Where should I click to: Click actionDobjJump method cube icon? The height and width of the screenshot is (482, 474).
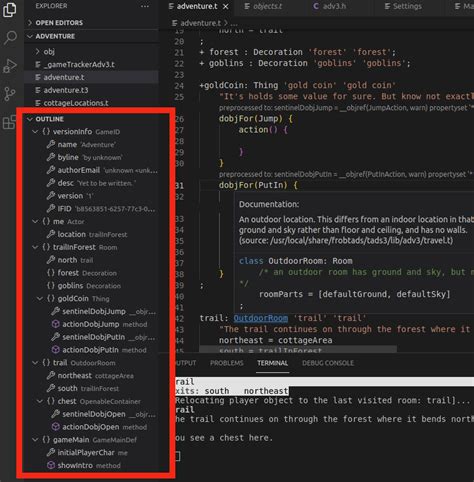tap(56, 324)
